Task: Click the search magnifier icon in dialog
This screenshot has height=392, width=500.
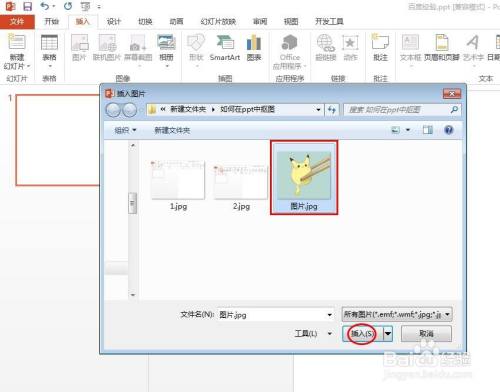Action: tap(454, 109)
